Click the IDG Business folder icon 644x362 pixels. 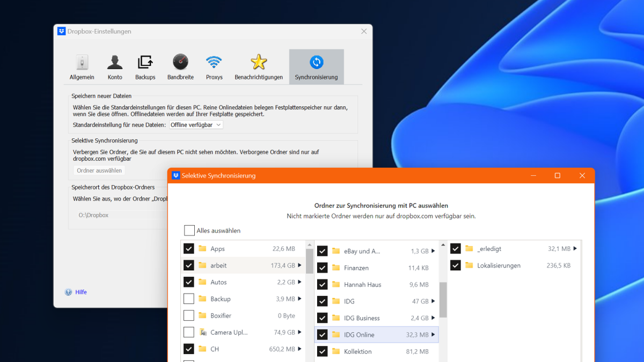(x=336, y=317)
